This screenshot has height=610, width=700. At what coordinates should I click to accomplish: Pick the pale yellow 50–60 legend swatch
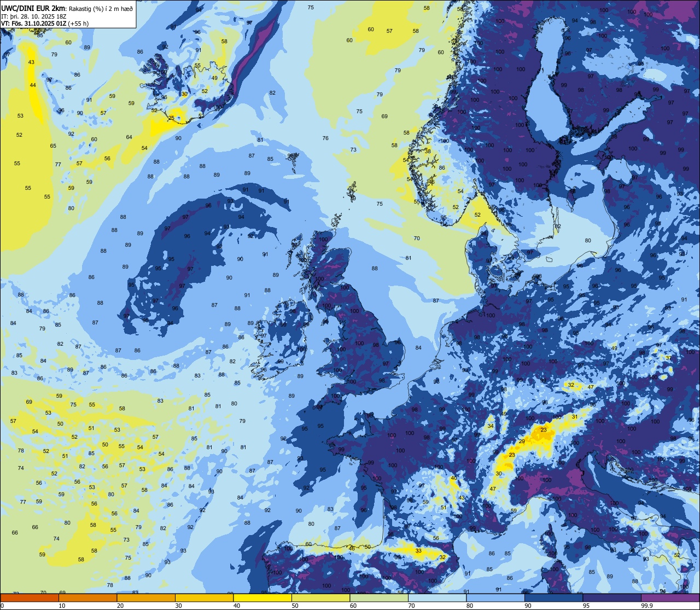pyautogui.click(x=320, y=597)
